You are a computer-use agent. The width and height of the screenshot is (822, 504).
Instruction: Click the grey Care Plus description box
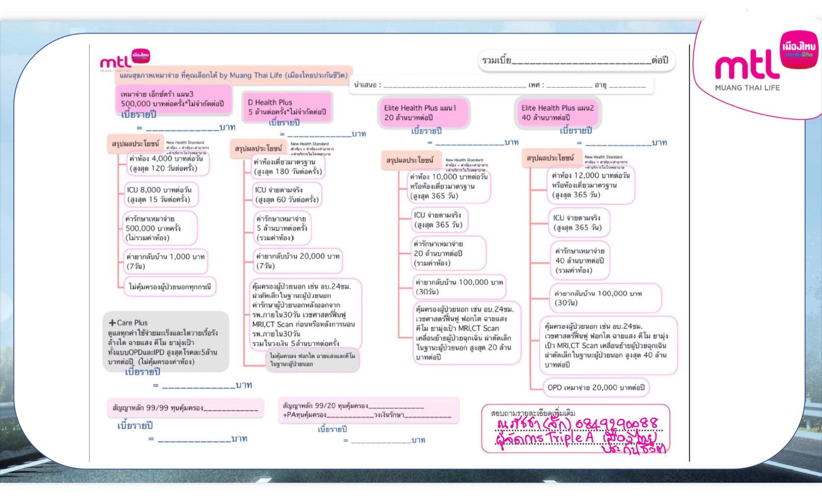(166, 342)
